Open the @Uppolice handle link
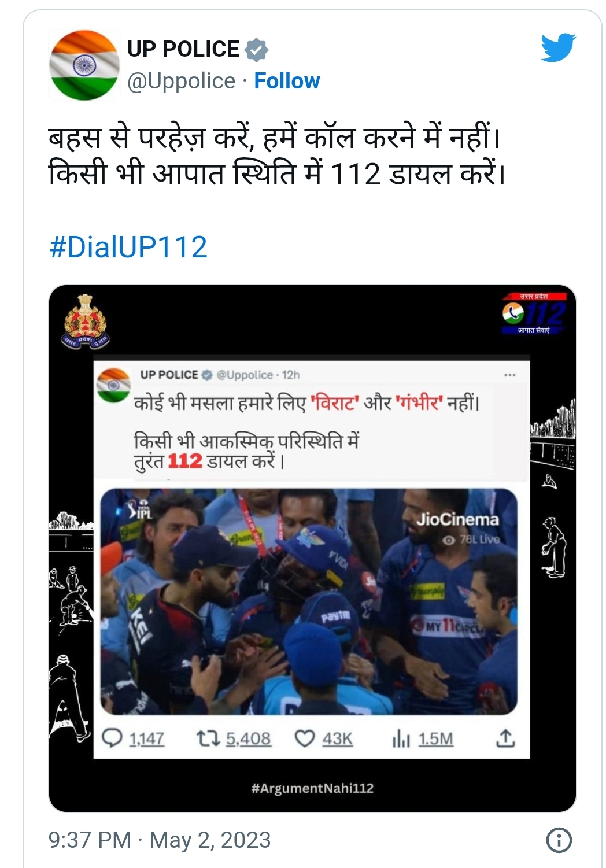Viewport: 606px width, 868px height. [181, 81]
